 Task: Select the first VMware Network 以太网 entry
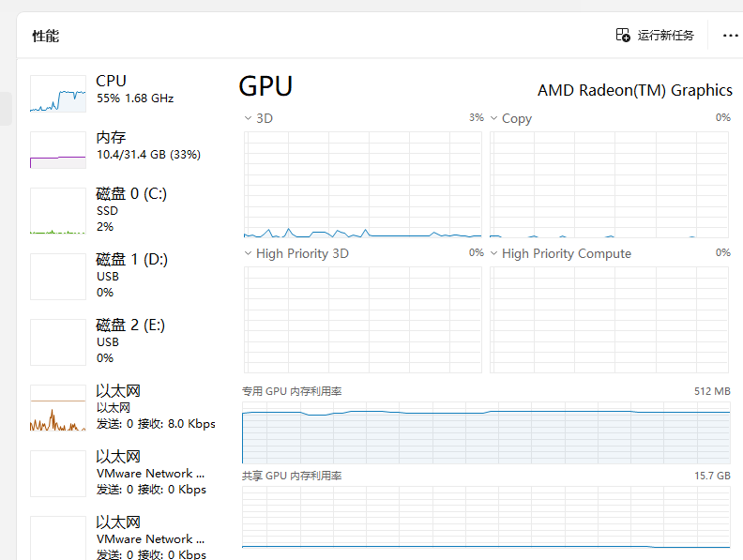(150, 473)
